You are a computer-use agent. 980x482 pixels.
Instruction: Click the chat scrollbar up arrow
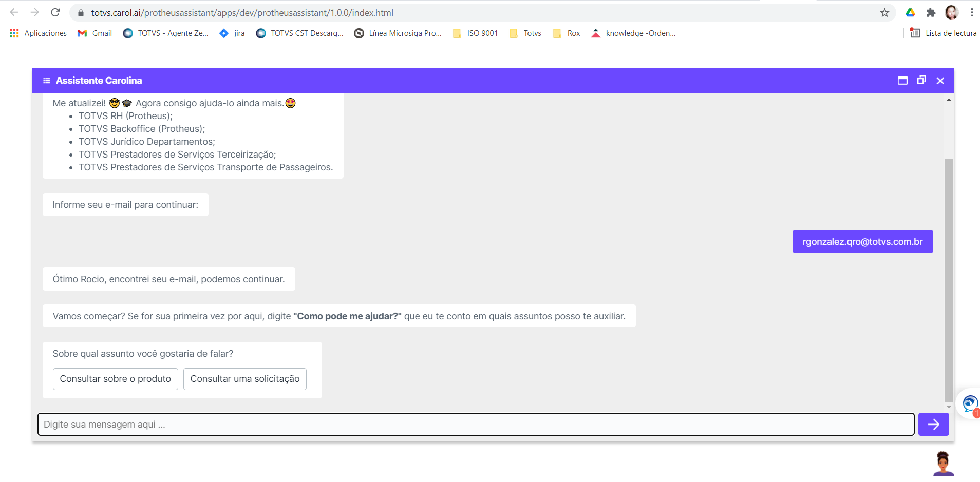[949, 100]
